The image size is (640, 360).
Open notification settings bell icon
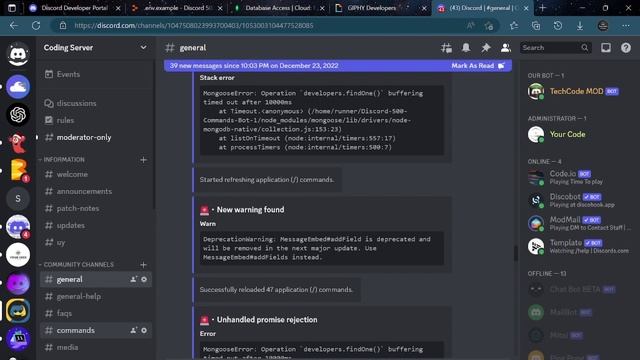(466, 48)
